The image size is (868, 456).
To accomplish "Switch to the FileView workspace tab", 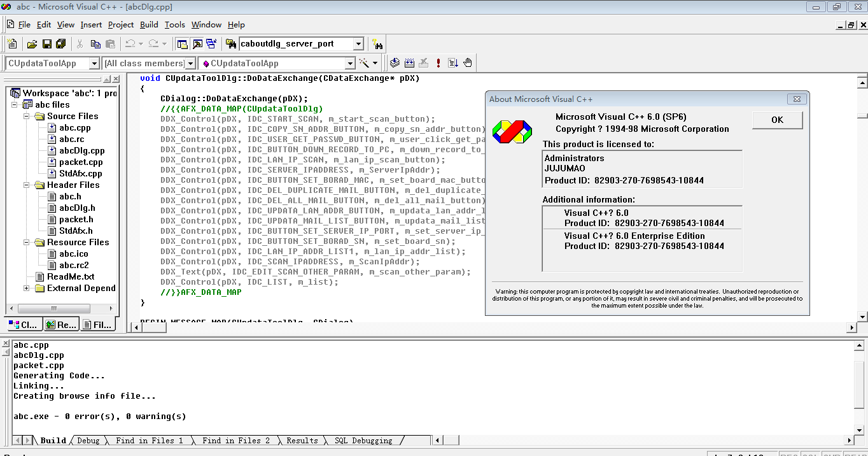I will tap(98, 324).
